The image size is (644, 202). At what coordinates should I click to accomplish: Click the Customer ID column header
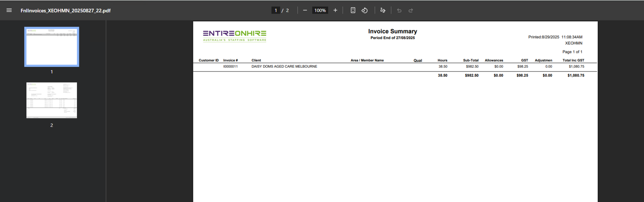click(209, 60)
